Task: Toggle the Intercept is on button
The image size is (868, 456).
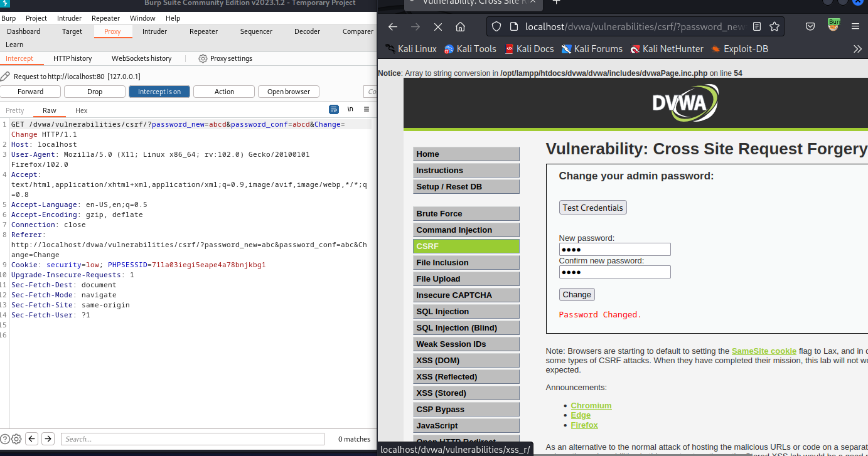Action: [x=159, y=92]
